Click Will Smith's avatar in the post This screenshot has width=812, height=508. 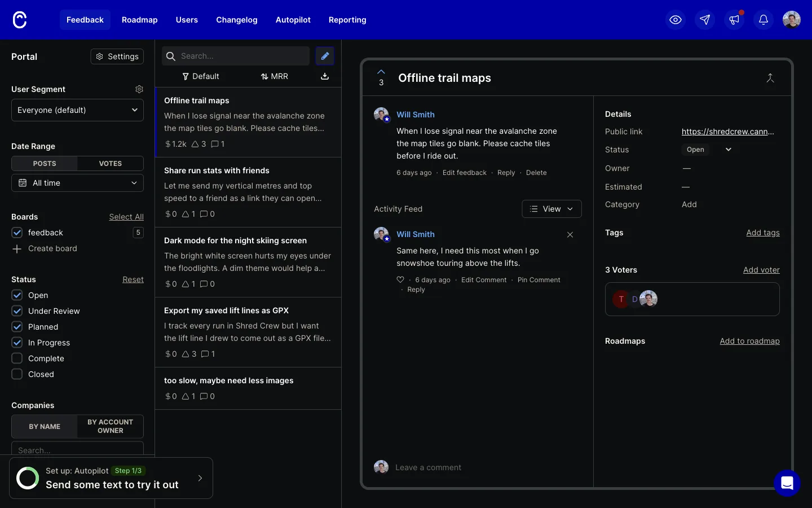click(x=382, y=115)
